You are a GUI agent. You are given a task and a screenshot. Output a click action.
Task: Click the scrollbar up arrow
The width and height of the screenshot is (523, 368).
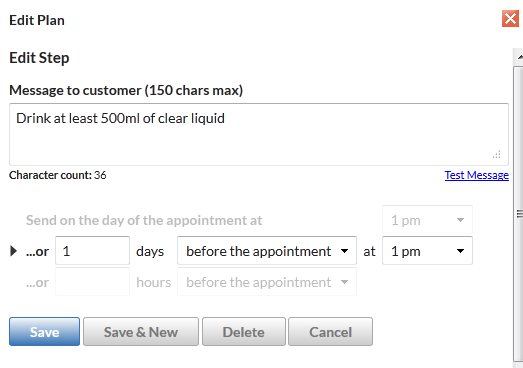click(519, 57)
